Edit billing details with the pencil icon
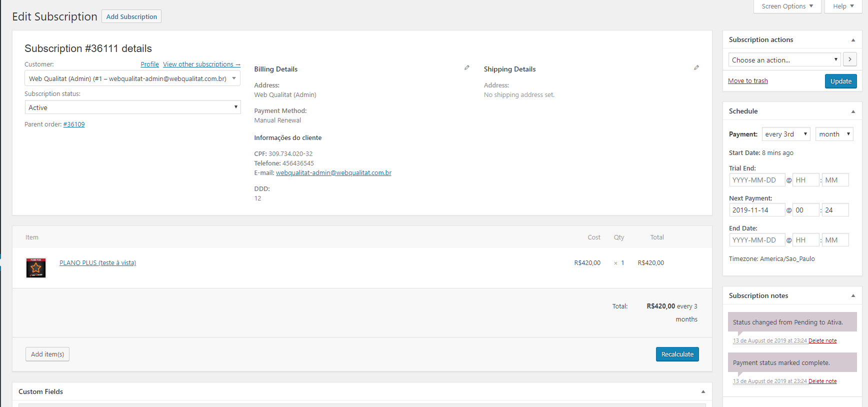This screenshot has height=407, width=868. tap(467, 67)
